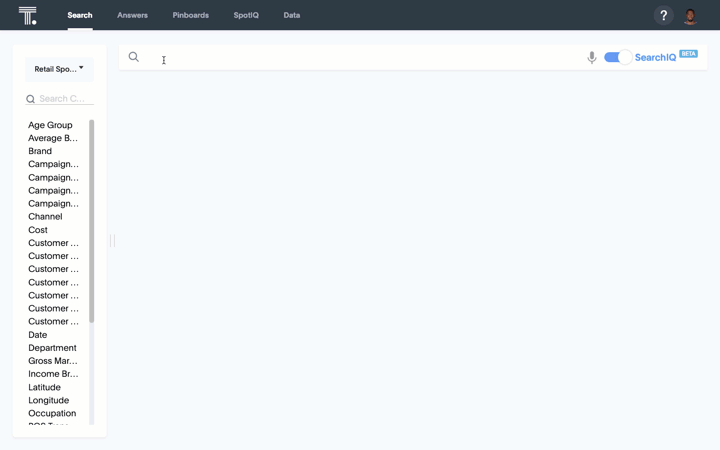Click the ThoughtSpot logo icon
The width and height of the screenshot is (720, 450).
(28, 16)
